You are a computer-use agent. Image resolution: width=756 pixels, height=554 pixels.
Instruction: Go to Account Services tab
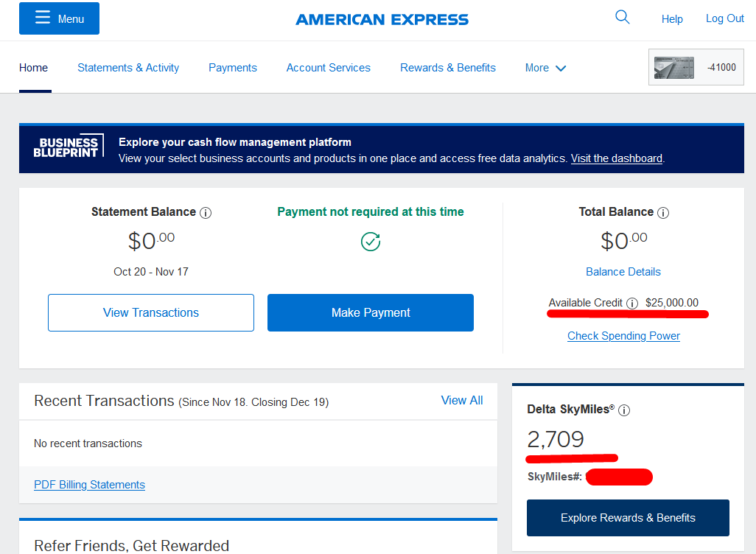[x=329, y=68]
